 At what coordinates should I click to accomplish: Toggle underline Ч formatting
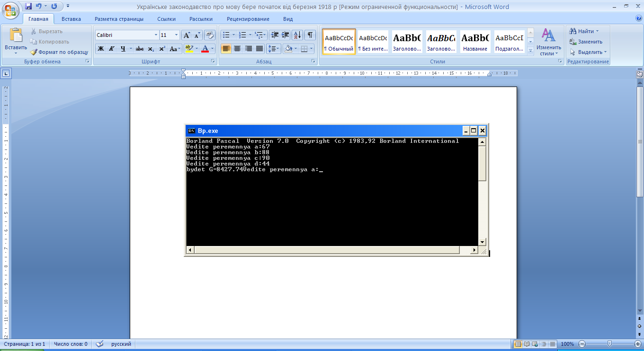(x=123, y=49)
